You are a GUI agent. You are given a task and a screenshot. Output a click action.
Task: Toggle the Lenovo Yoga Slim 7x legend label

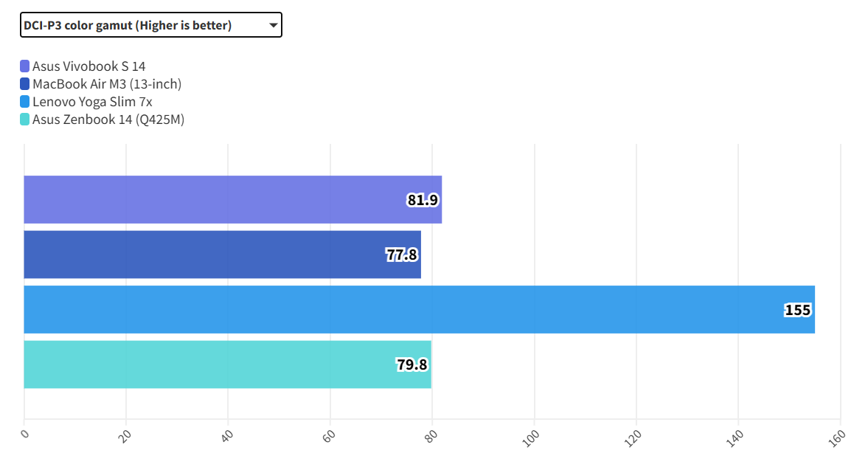click(x=92, y=102)
